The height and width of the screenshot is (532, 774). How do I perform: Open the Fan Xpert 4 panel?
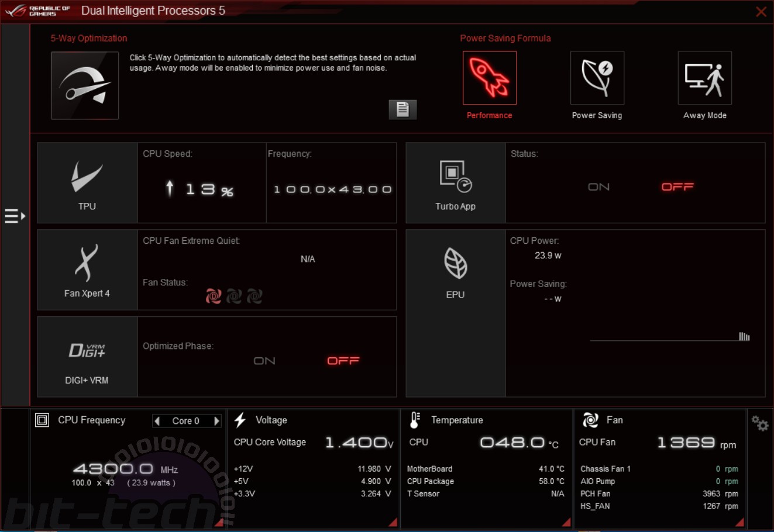pyautogui.click(x=87, y=270)
